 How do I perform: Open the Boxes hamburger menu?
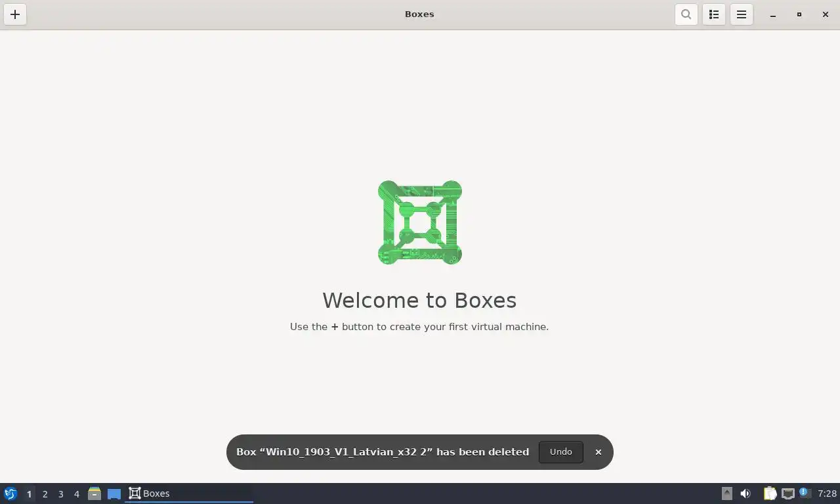coord(742,14)
